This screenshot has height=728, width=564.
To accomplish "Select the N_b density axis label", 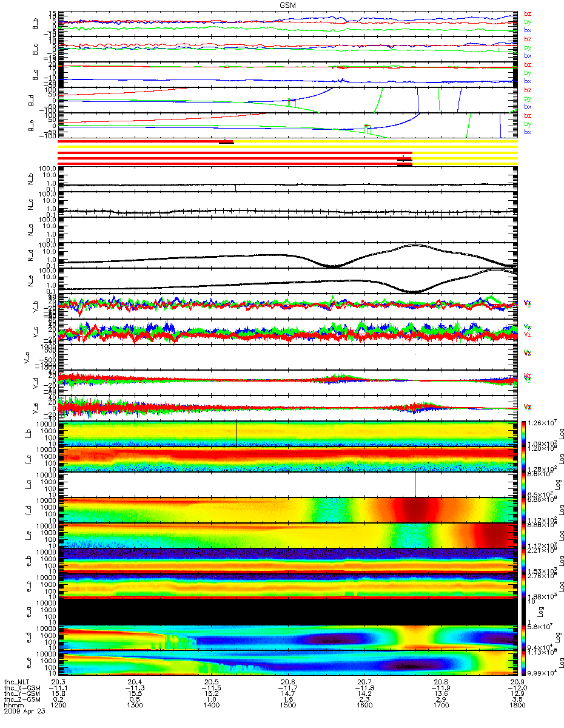I will (x=30, y=179).
